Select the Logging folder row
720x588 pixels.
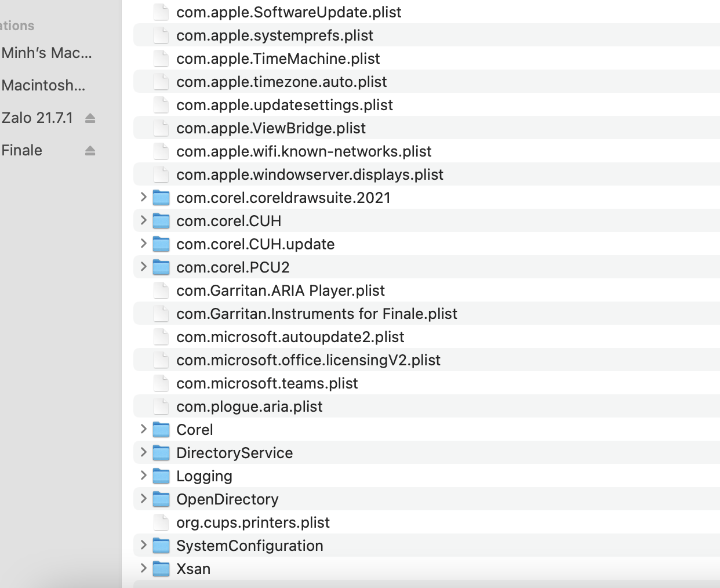[204, 476]
